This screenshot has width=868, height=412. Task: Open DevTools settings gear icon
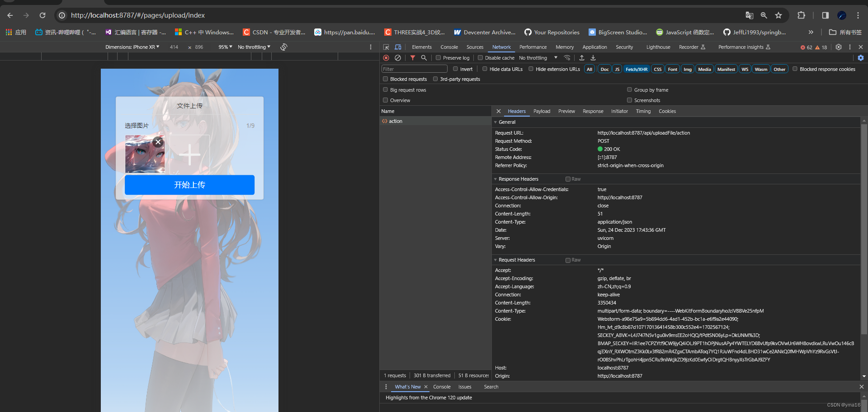pos(839,47)
